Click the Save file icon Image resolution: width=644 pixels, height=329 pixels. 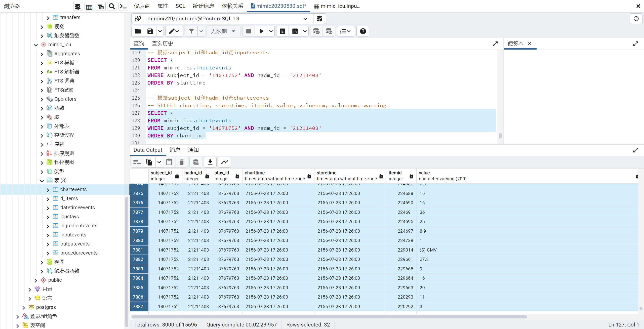150,31
